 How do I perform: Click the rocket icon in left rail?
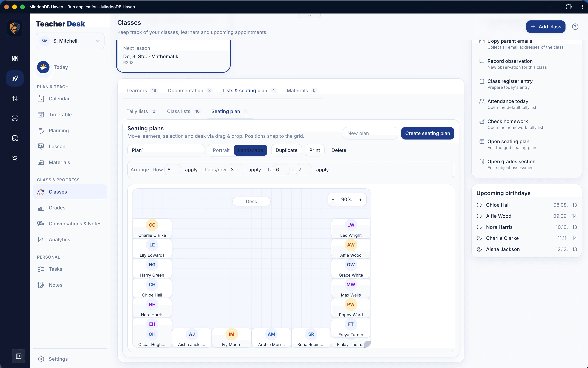coord(15,78)
